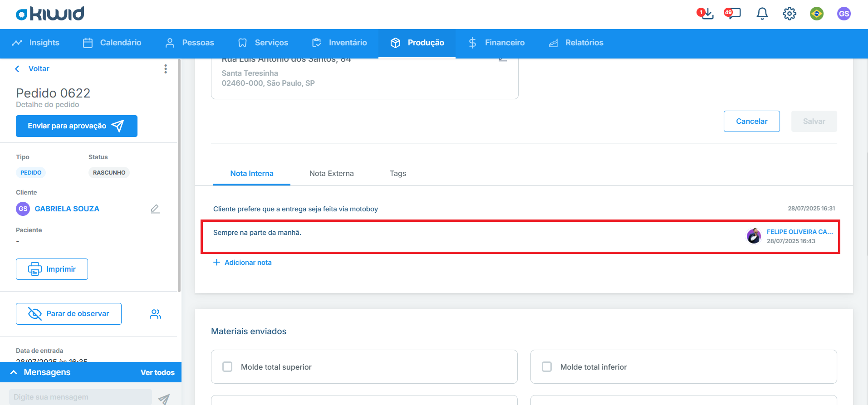This screenshot has width=868, height=405.
Task: Edit client Gabriela Souza with pencil icon
Action: click(x=155, y=209)
